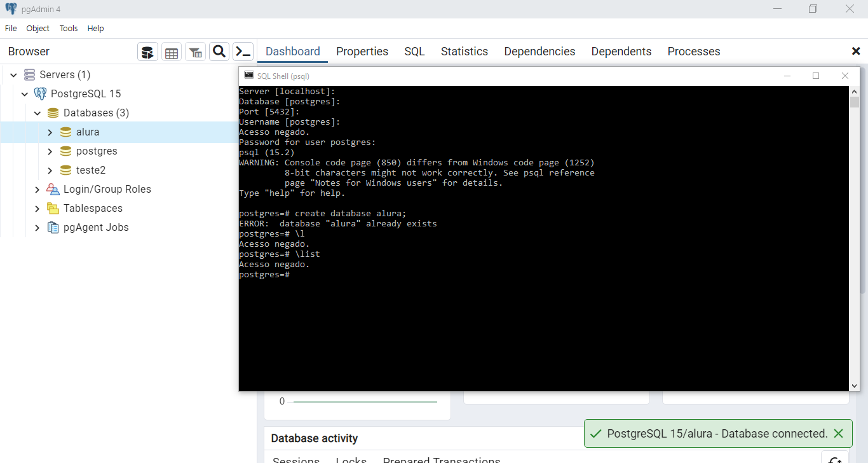
Task: Switch to the Dependents tab
Action: (x=621, y=52)
